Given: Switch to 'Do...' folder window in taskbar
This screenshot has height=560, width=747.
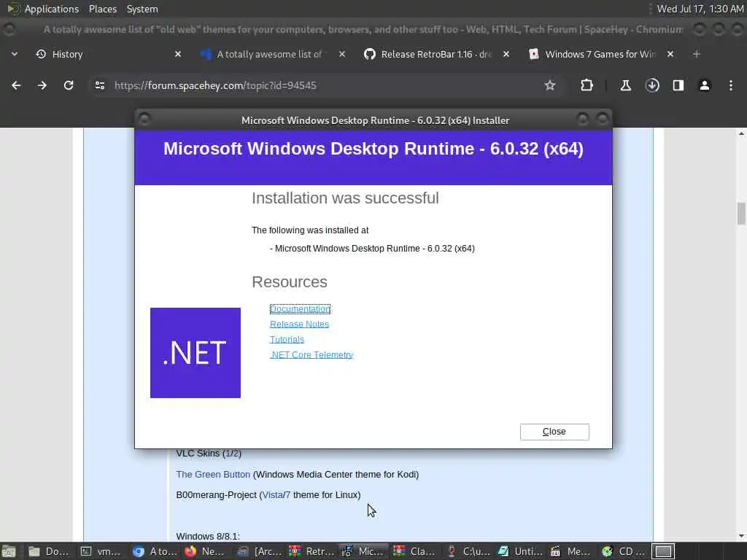Looking at the screenshot, I should [x=49, y=551].
